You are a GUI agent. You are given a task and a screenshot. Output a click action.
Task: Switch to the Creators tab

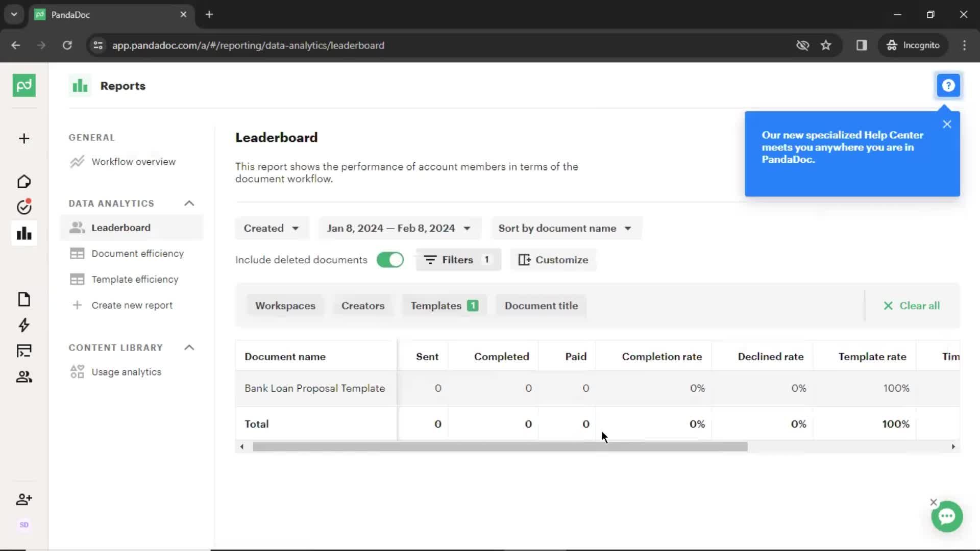(x=362, y=306)
